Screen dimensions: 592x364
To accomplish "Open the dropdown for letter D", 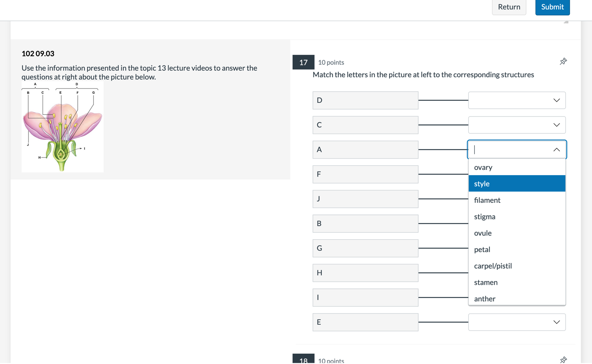I will [x=517, y=100].
